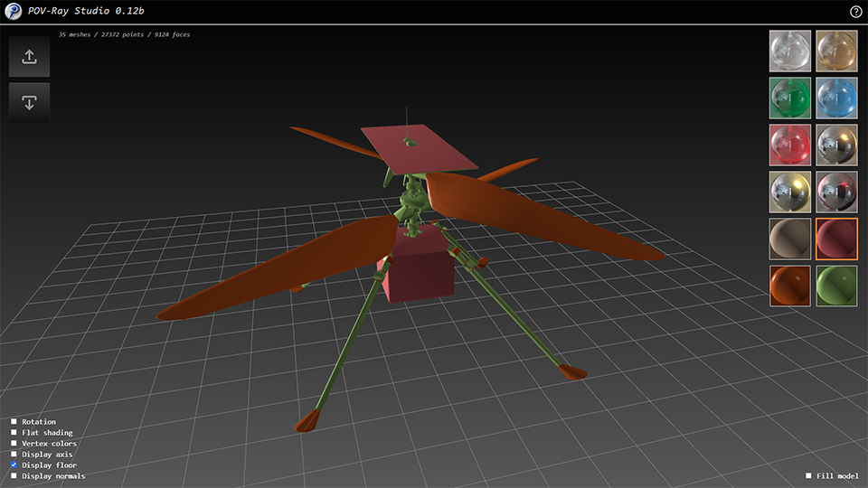Enable the Fill model checkbox
The width and height of the screenshot is (868, 488).
pos(808,476)
